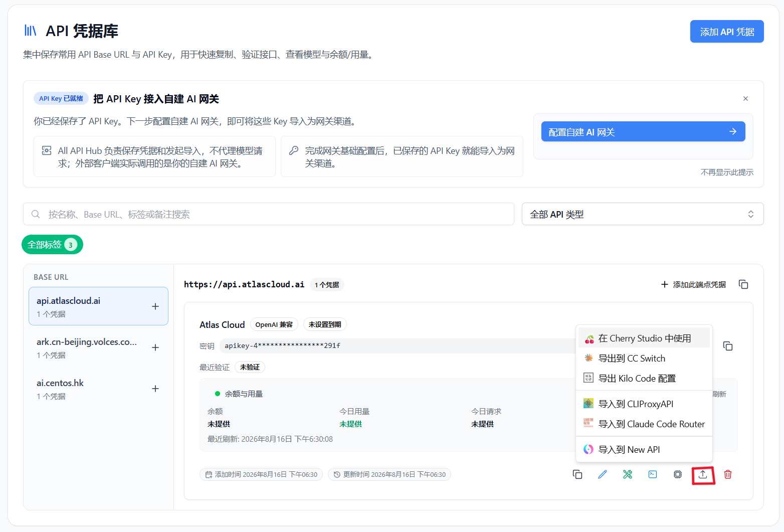Image resolution: width=784 pixels, height=532 pixels.
Task: Click the https://api.atlascloud.ai heading text
Action: (244, 284)
